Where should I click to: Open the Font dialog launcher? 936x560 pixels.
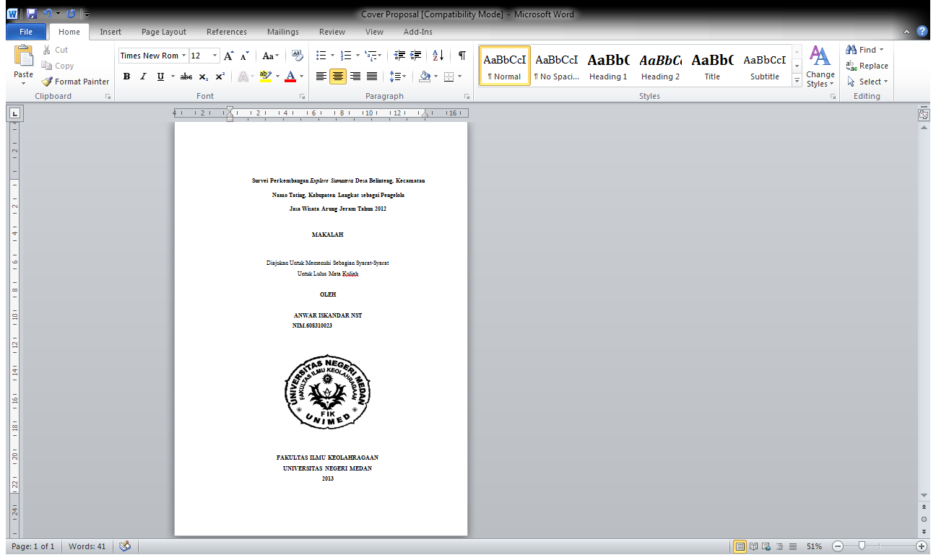(x=303, y=96)
